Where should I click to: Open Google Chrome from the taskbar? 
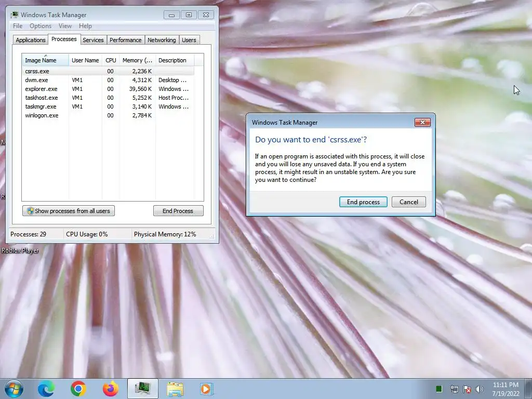78,389
